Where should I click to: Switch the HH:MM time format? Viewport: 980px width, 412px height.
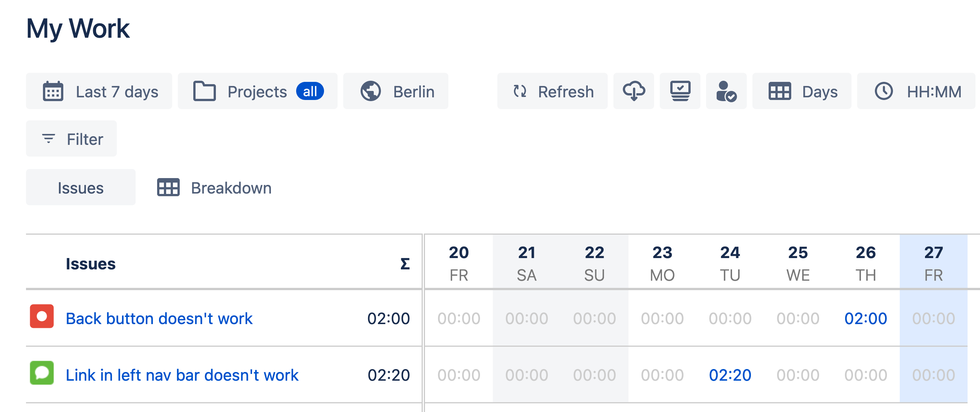click(x=917, y=91)
